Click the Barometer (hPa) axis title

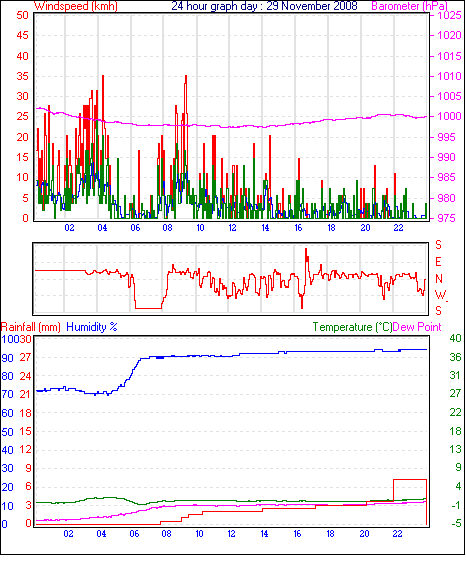(x=410, y=6)
